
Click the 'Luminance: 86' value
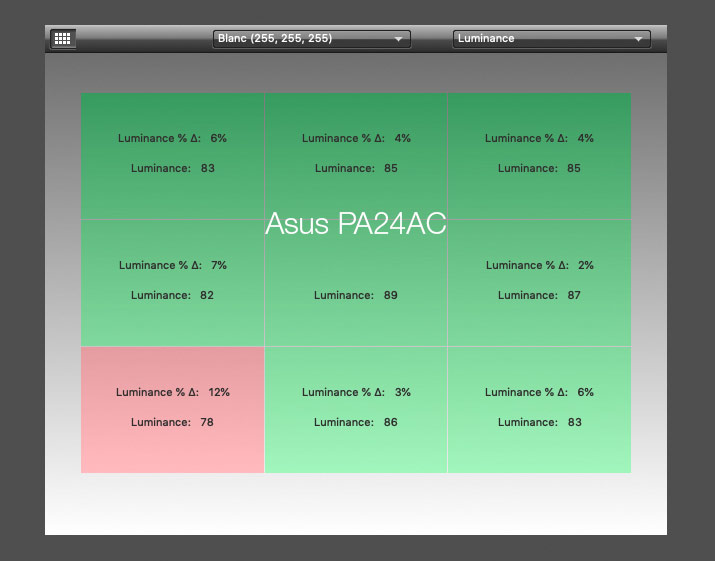coord(356,422)
